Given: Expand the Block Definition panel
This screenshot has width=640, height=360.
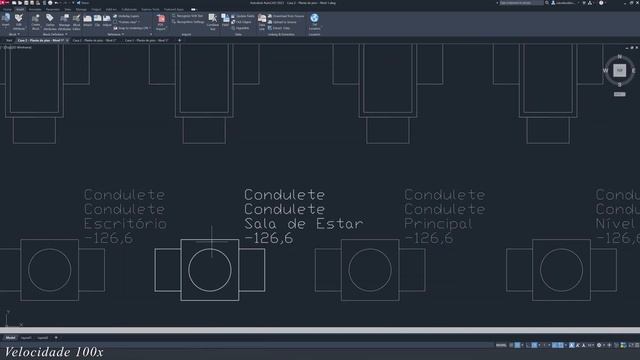Looking at the screenshot, I should coord(55,35).
